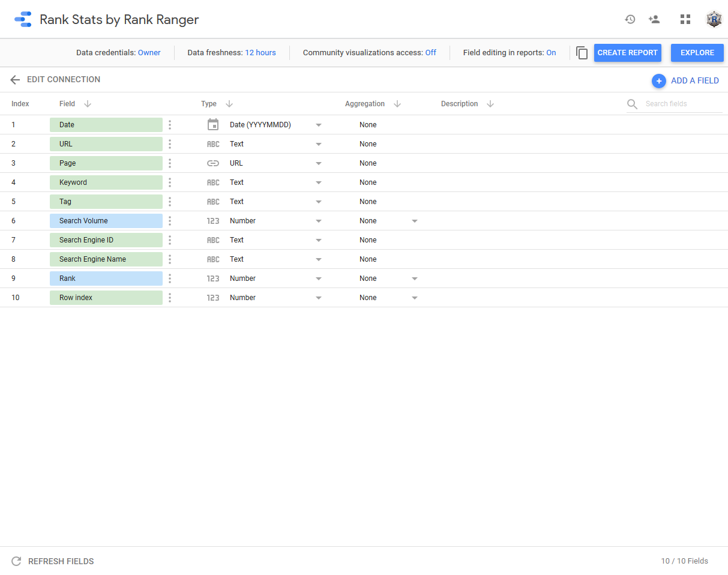Open the three-dot menu for Rank field
Viewport: 728px width, 575px height.
tap(170, 278)
